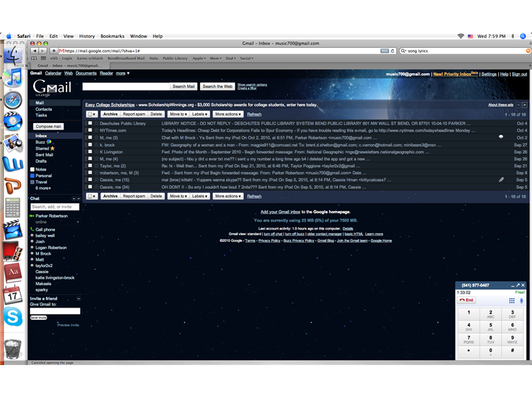Open the History menu
Image resolution: width=532 pixels, height=399 pixels.
click(x=87, y=36)
